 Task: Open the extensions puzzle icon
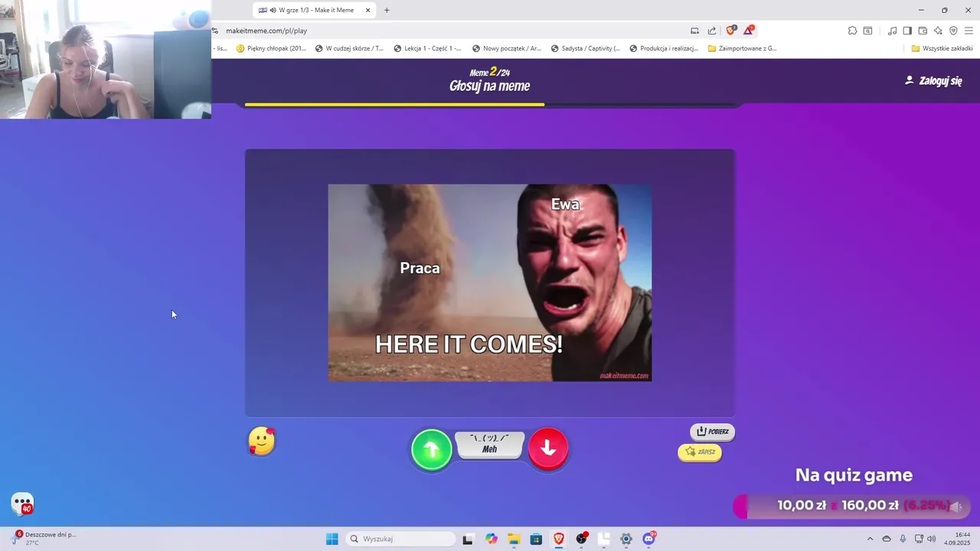pos(852,31)
